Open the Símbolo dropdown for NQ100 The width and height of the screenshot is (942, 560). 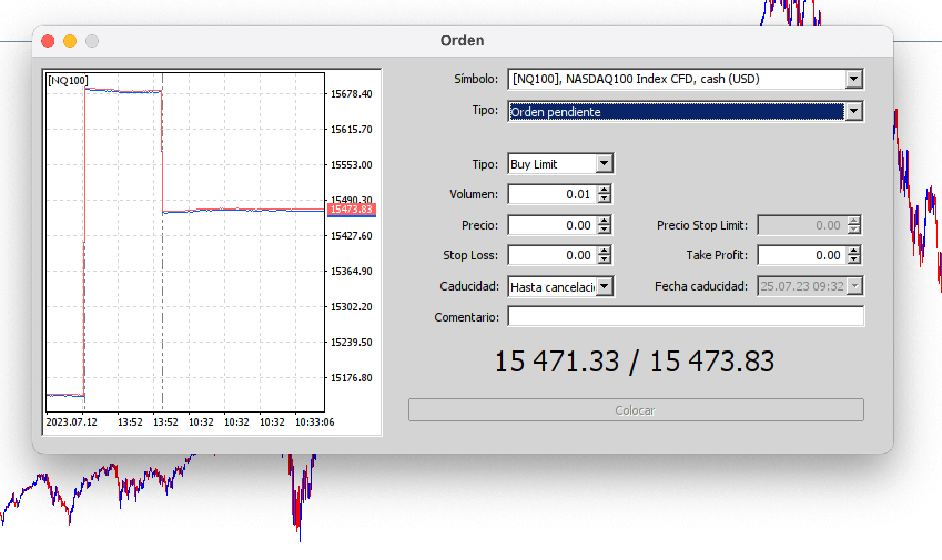point(854,79)
